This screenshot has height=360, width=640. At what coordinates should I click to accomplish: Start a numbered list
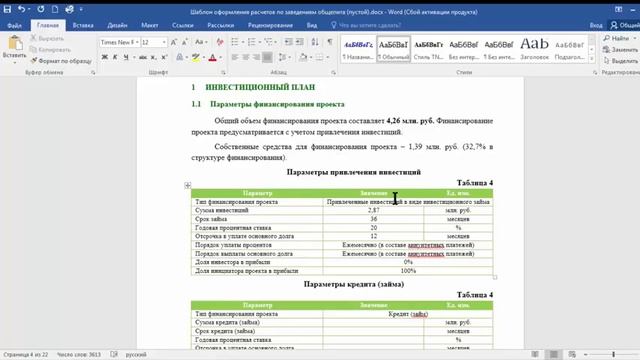(x=251, y=42)
